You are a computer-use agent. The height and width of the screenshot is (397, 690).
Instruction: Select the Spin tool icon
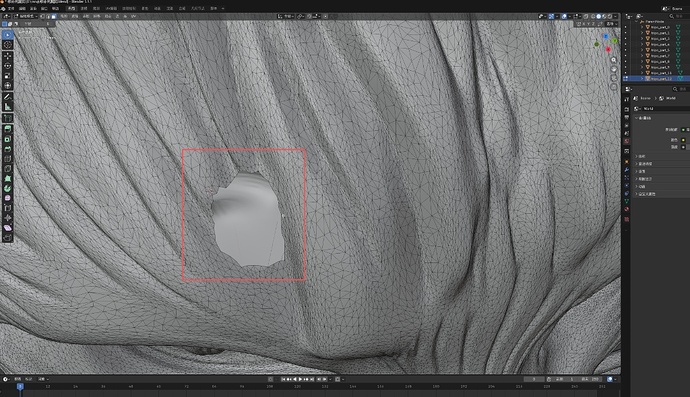(7, 188)
